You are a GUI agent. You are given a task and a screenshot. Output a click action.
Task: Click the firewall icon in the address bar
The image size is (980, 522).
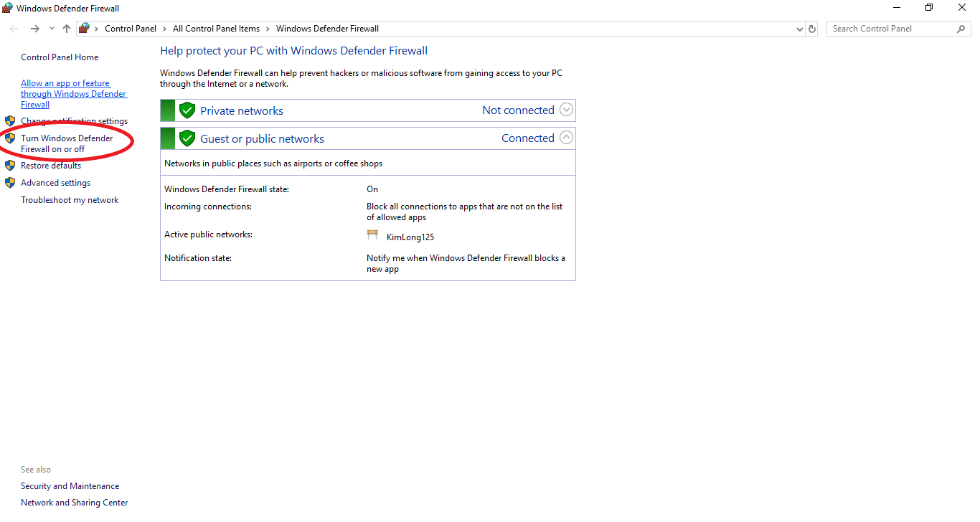click(84, 29)
